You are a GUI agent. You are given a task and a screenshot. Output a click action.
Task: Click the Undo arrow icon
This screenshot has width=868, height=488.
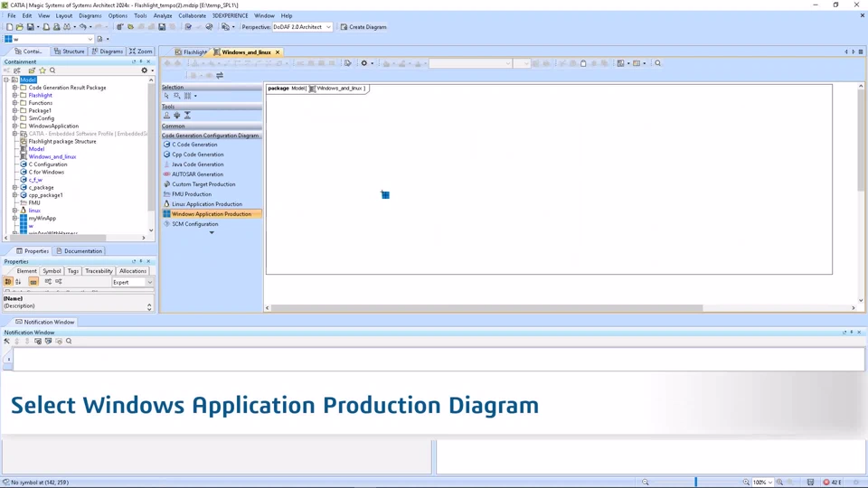82,26
